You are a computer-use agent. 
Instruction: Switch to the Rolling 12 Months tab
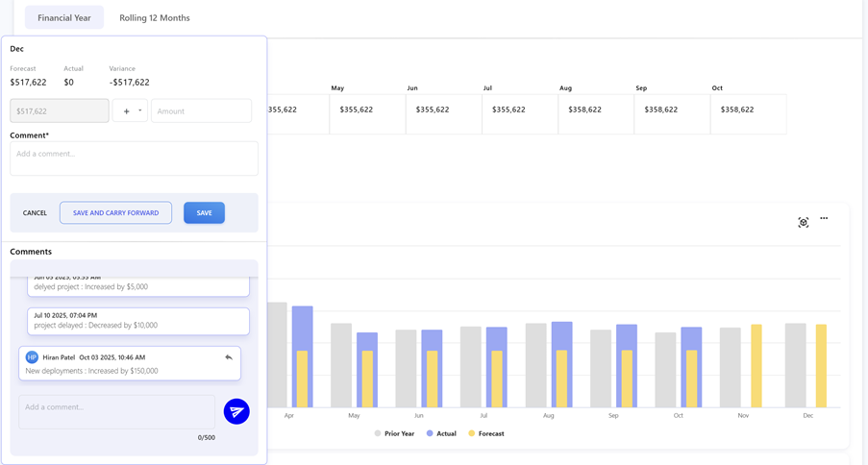[x=155, y=17]
